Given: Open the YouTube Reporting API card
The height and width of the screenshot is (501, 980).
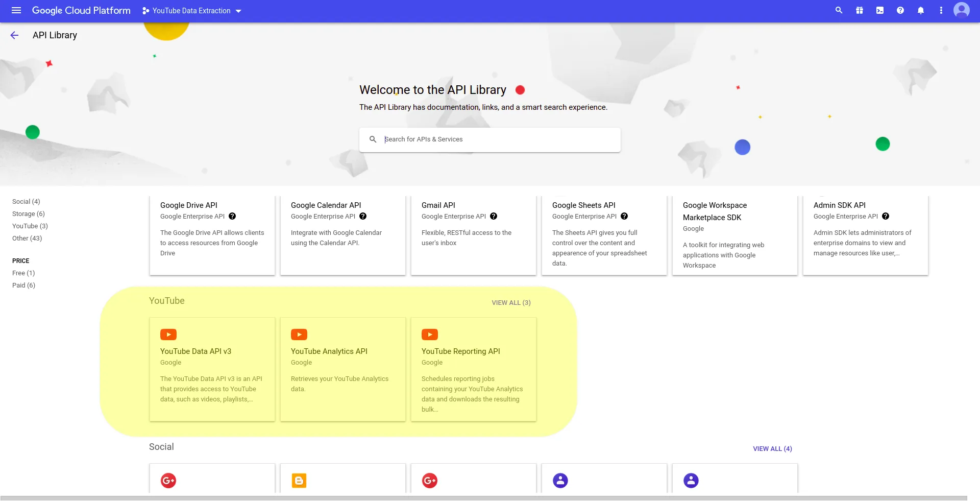Looking at the screenshot, I should (x=474, y=369).
